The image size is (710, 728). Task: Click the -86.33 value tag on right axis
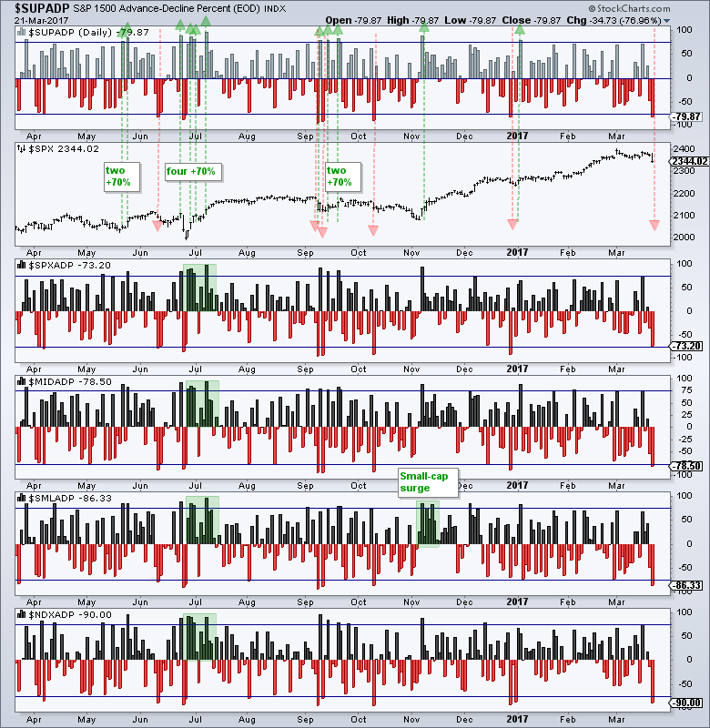(685, 585)
